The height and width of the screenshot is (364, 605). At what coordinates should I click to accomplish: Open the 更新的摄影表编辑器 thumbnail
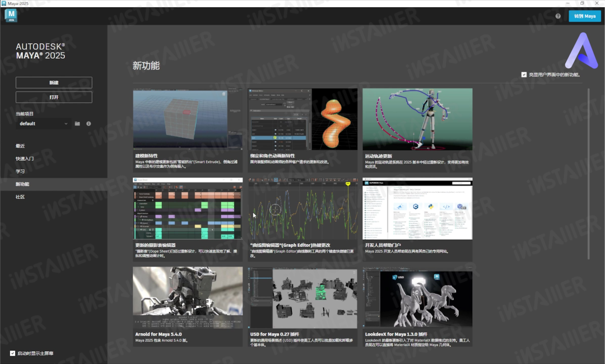click(x=188, y=209)
